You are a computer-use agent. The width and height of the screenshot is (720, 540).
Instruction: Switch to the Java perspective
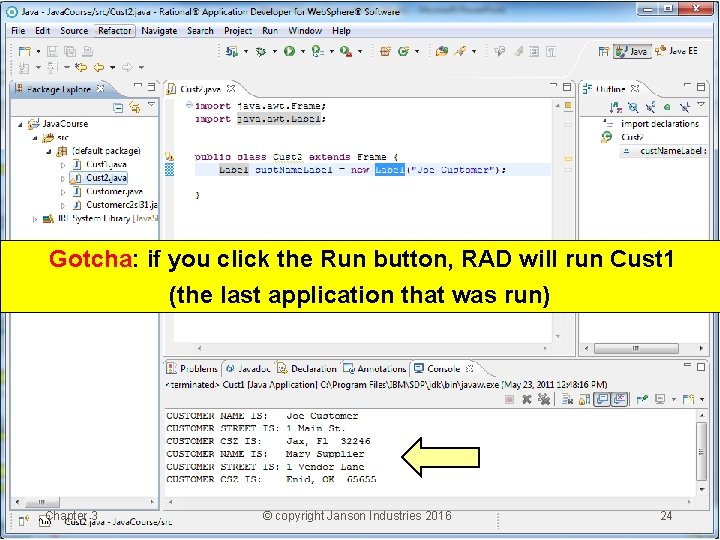pyautogui.click(x=632, y=51)
